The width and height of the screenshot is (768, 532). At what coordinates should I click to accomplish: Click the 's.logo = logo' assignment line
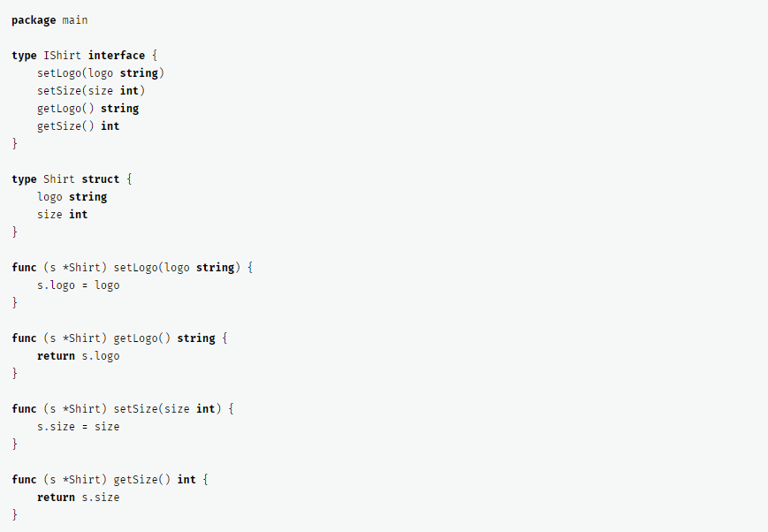pyautogui.click(x=78, y=285)
